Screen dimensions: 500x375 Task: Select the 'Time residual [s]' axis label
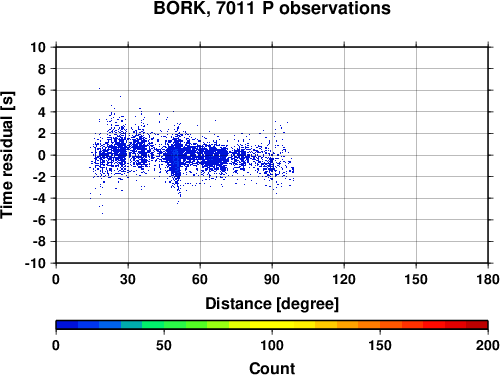(7, 155)
